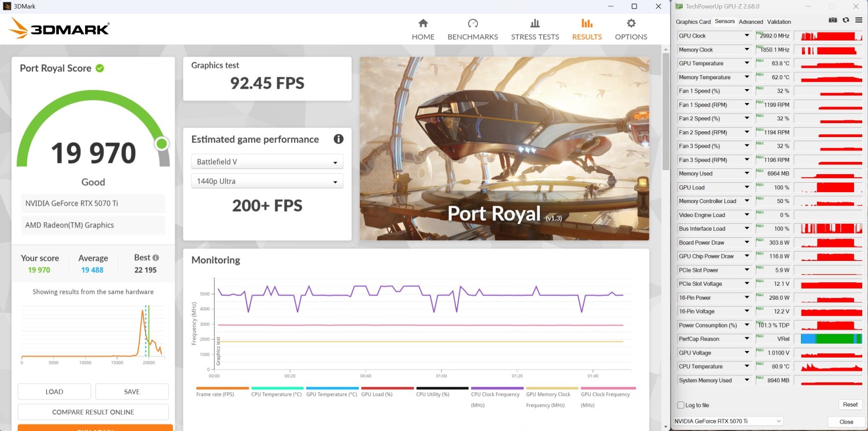The image size is (868, 431).
Task: Expand the GPU Temperature sensor dropdown
Action: 746,64
